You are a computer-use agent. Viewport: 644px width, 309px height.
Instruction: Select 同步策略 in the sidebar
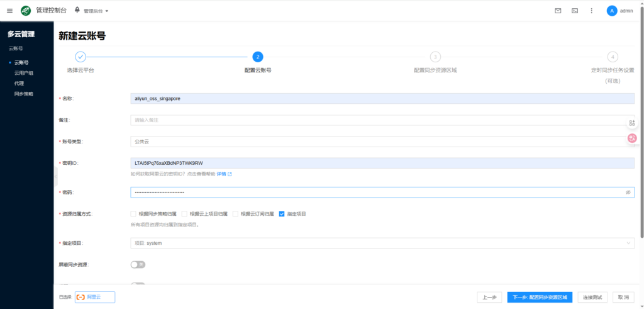coord(24,94)
